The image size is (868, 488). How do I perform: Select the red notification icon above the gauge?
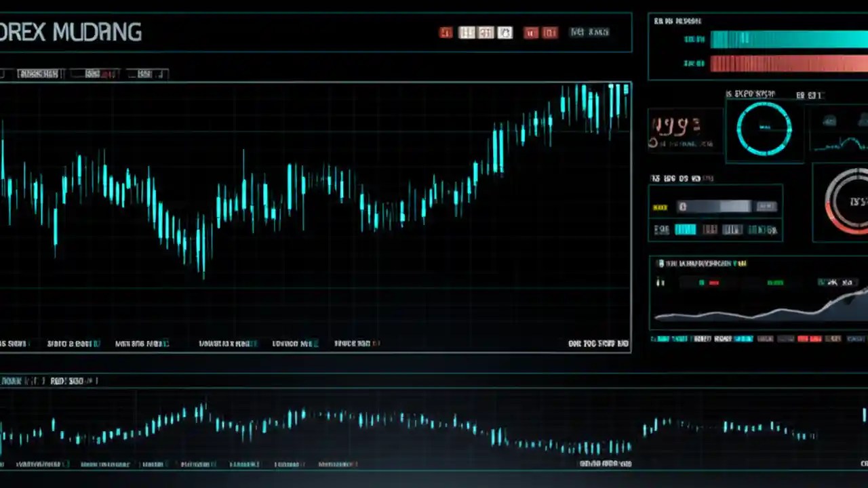click(x=549, y=32)
